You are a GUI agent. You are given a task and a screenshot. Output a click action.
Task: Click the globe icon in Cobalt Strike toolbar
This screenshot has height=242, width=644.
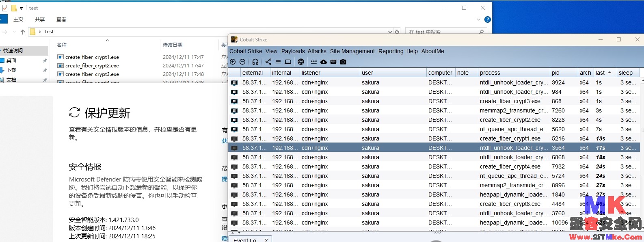(301, 62)
